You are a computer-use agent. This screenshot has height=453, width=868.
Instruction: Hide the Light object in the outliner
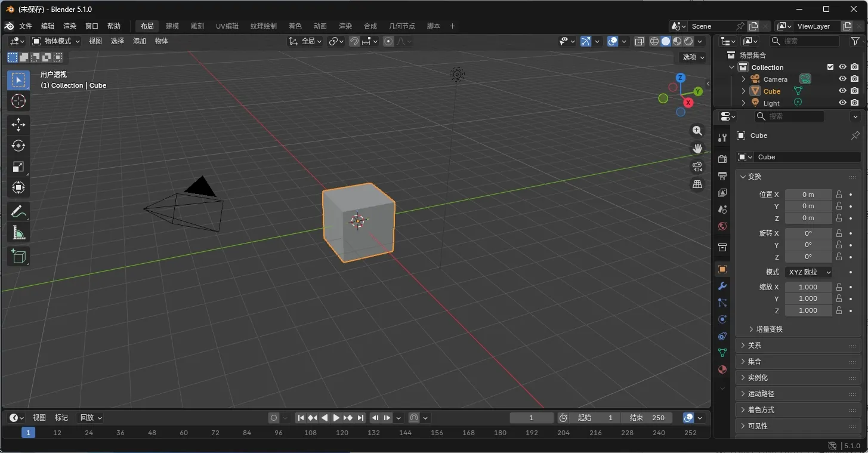point(842,102)
